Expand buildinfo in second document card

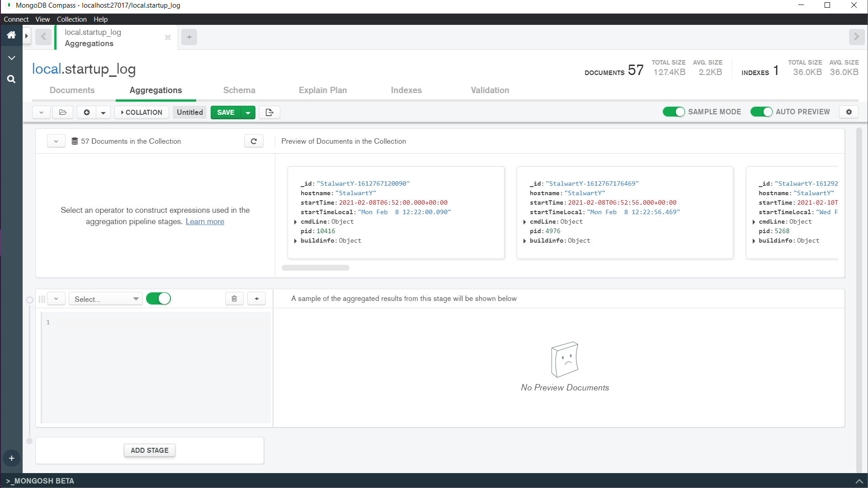click(x=524, y=241)
